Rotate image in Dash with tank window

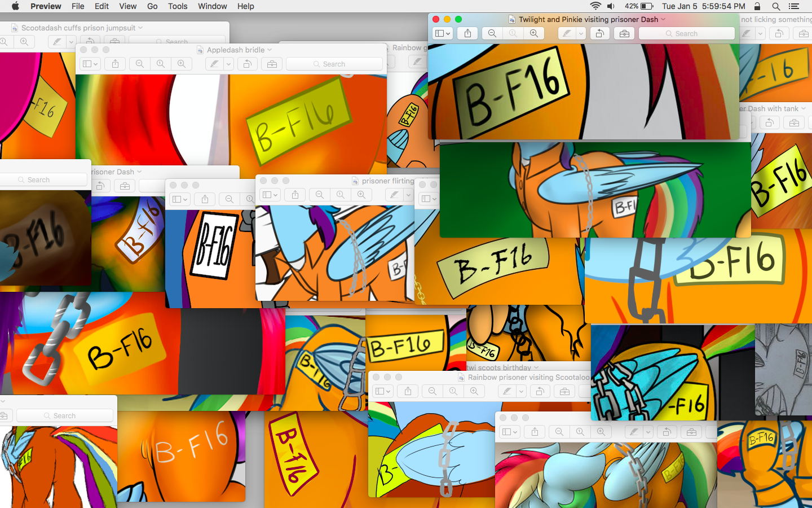point(770,122)
